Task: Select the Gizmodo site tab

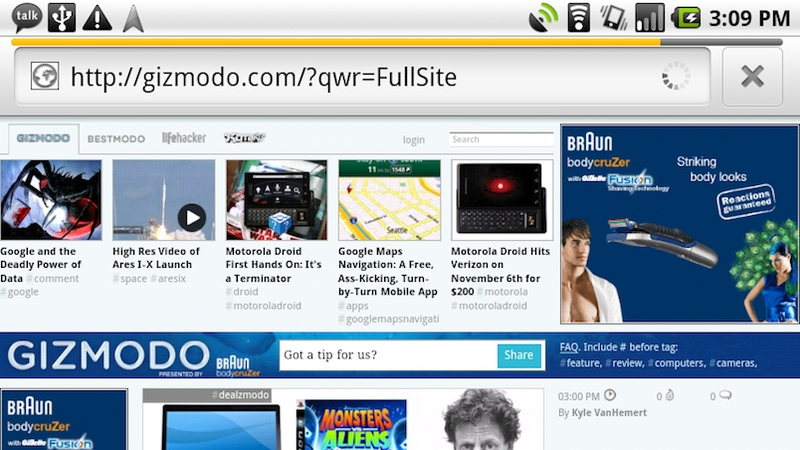Action: (x=43, y=138)
